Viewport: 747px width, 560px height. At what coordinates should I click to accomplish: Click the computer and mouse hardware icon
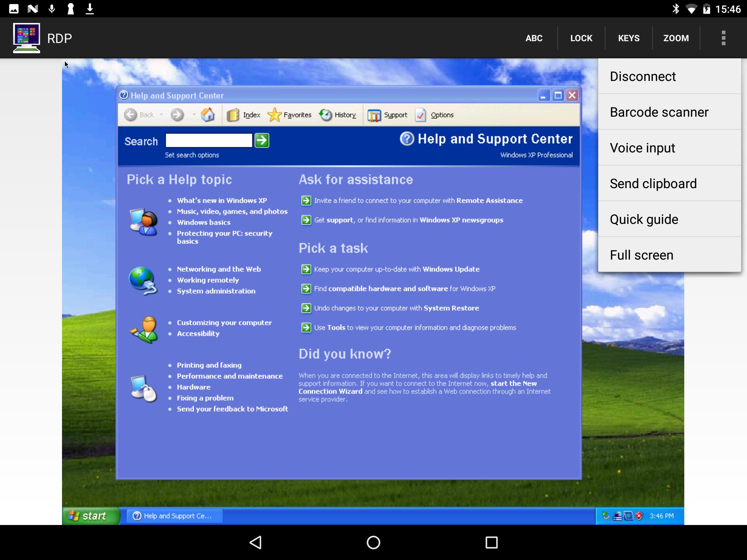(143, 388)
